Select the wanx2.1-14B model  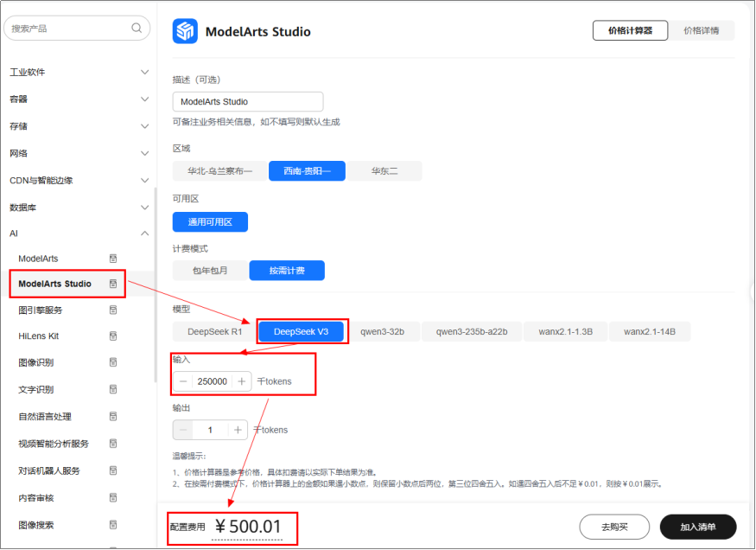(650, 332)
